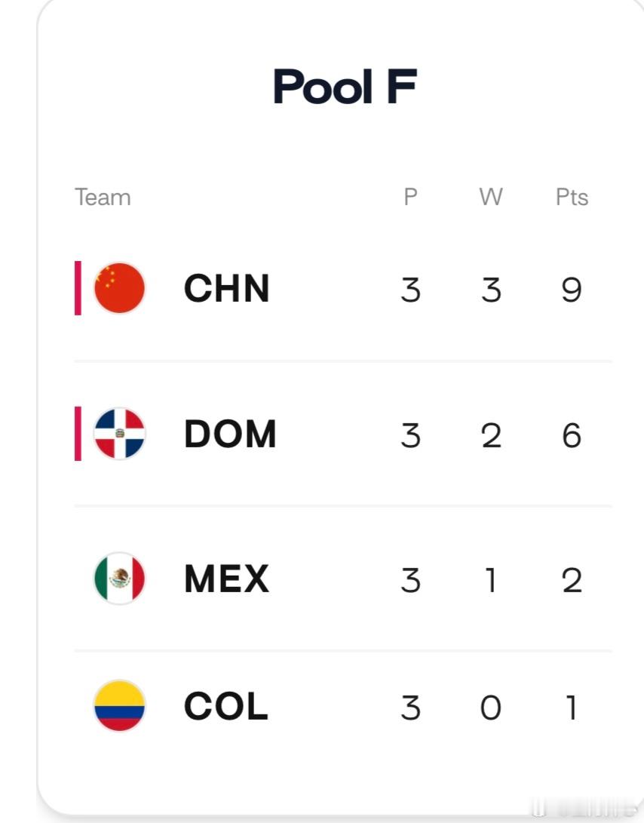
Task: Click the Dominican Republic flag icon
Action: [x=120, y=434]
